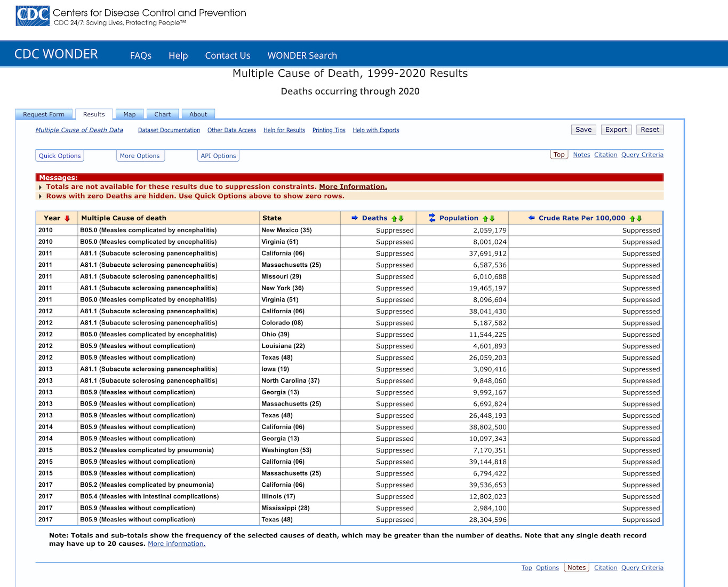This screenshot has height=587, width=728.
Task: Open the Help with Exports link
Action: click(376, 130)
